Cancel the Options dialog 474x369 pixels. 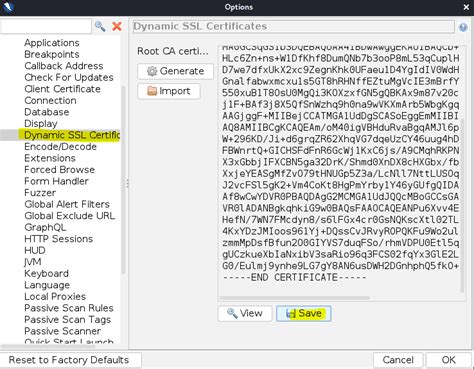(x=398, y=360)
